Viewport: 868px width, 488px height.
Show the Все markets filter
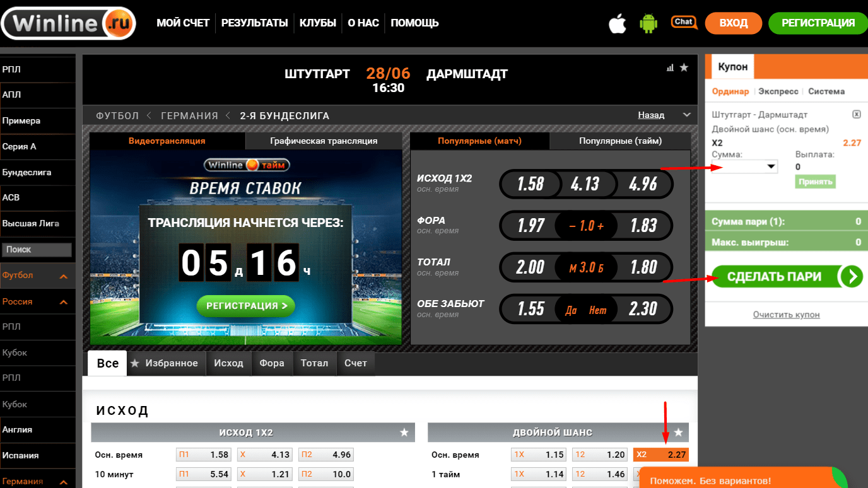(x=107, y=363)
